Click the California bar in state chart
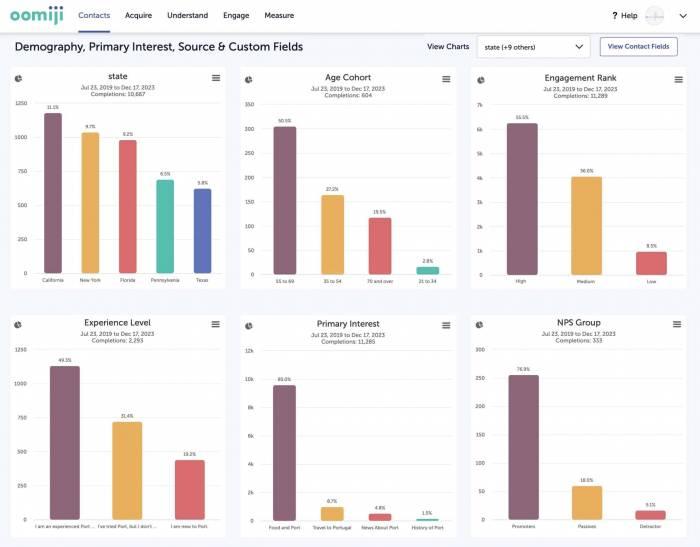 pyautogui.click(x=53, y=193)
